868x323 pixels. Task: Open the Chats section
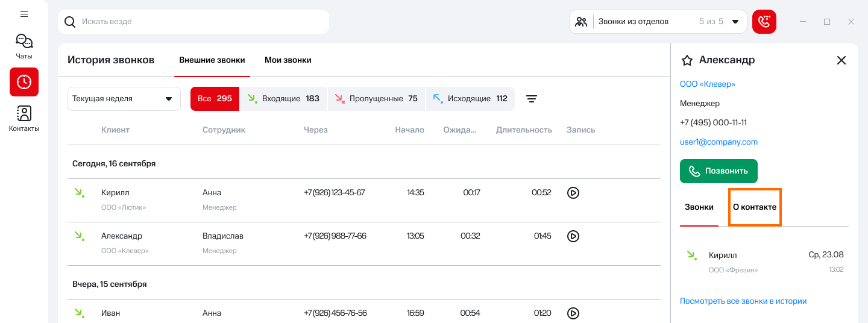(x=24, y=46)
